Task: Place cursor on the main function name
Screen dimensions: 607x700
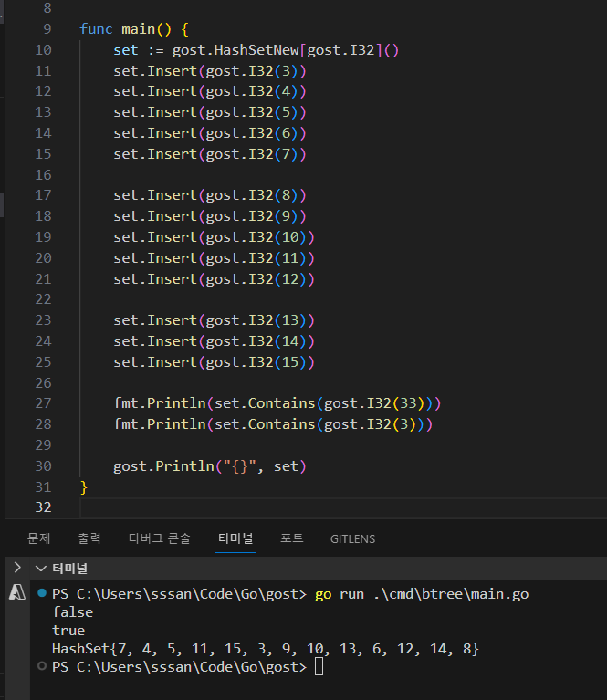Action: [x=139, y=29]
